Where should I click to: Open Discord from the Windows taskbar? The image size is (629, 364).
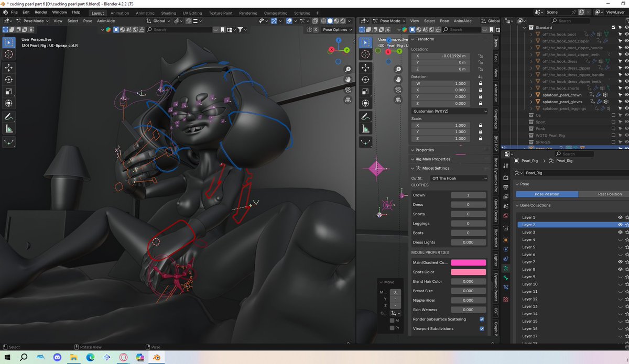[x=57, y=357]
